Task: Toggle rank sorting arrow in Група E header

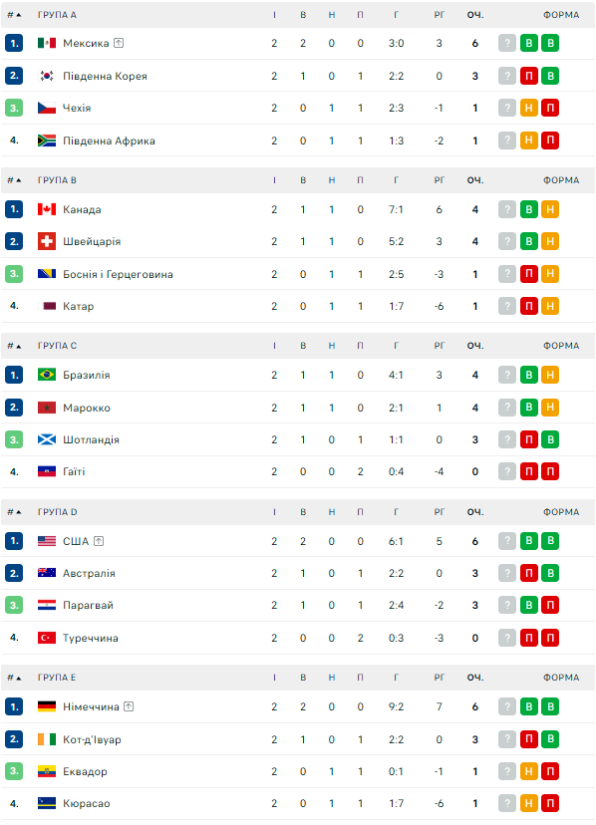Action: tap(14, 677)
